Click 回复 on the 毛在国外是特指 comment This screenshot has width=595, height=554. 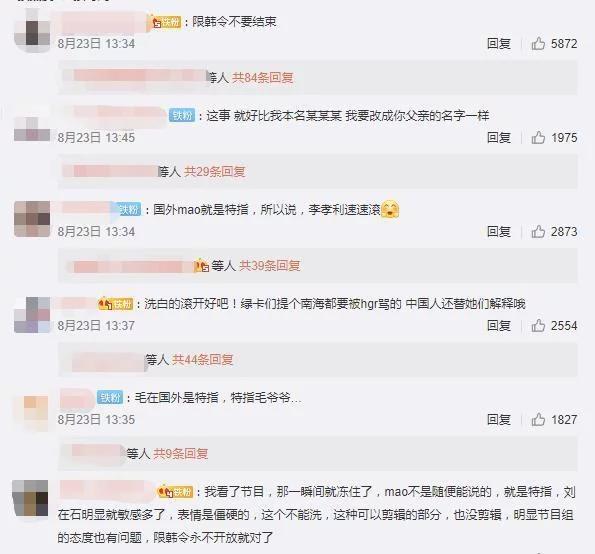(499, 419)
